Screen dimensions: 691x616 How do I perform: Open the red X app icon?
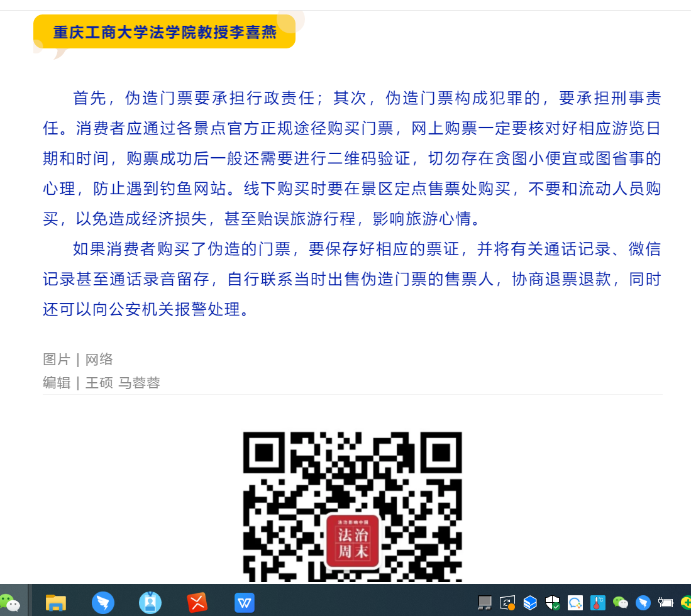coord(197,603)
